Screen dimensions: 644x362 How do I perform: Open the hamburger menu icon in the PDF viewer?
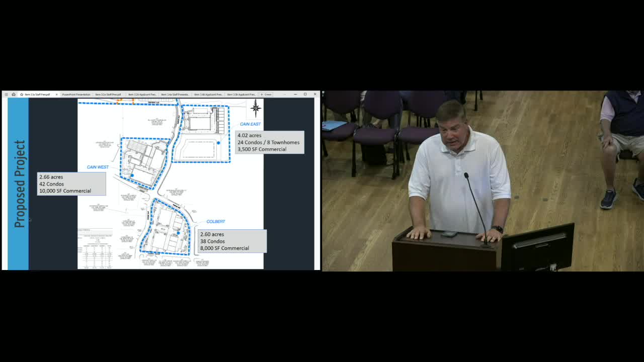6,95
